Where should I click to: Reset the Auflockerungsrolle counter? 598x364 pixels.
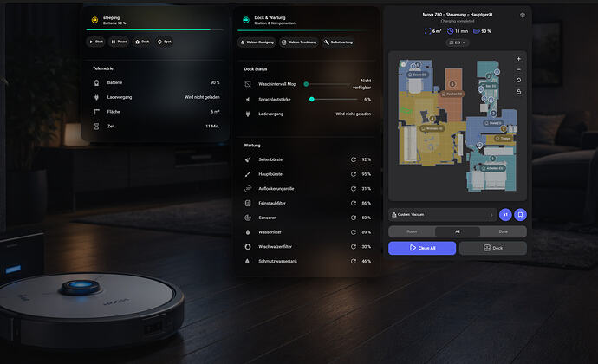pyautogui.click(x=354, y=188)
